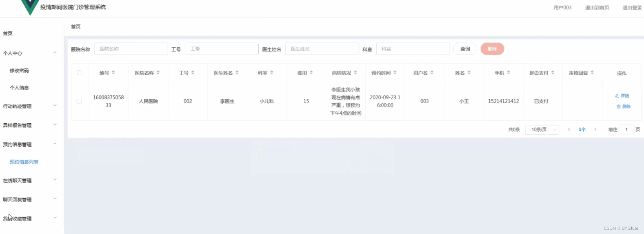
Task: Focus the 工号 search input
Action: click(x=222, y=49)
